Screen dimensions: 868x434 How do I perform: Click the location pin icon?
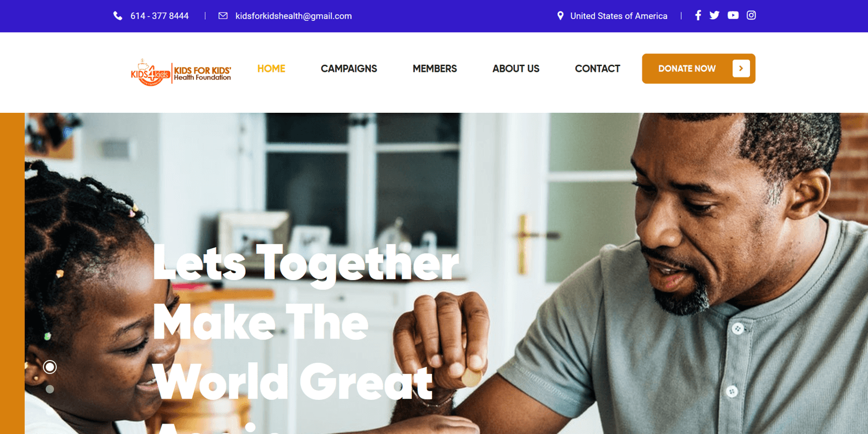point(560,16)
